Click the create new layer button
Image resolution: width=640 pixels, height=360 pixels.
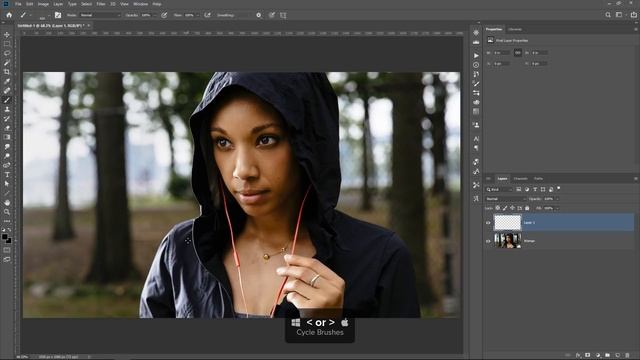(x=618, y=356)
